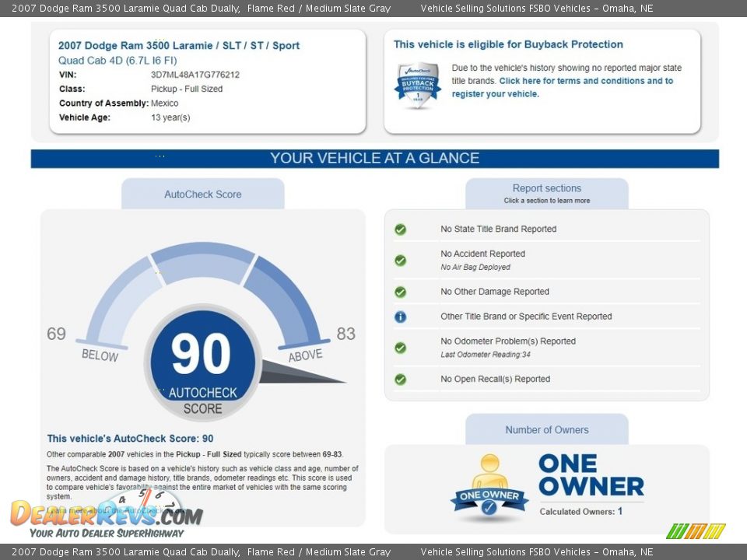Click the Quad Cab 4D (6.7L I6 FI) subtitle

tap(117, 61)
